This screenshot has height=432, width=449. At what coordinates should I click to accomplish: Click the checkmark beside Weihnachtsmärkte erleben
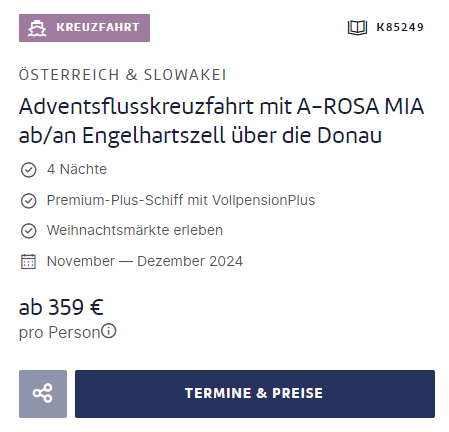(x=28, y=231)
